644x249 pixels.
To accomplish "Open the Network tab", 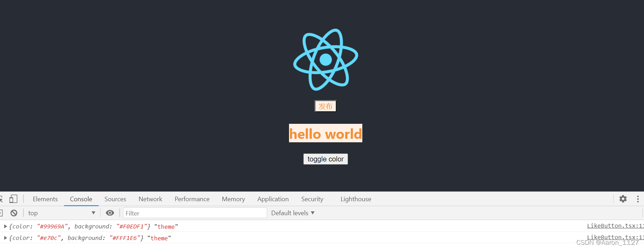I will coord(150,199).
